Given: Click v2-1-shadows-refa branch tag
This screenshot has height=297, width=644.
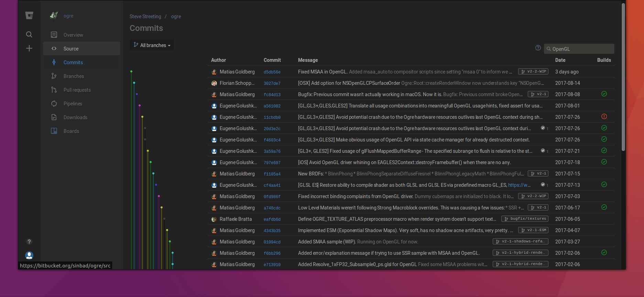Looking at the screenshot, I should click(521, 241).
